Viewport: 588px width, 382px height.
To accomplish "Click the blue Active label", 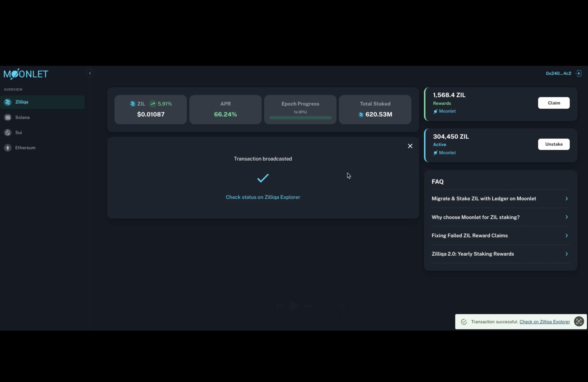I will click(439, 145).
